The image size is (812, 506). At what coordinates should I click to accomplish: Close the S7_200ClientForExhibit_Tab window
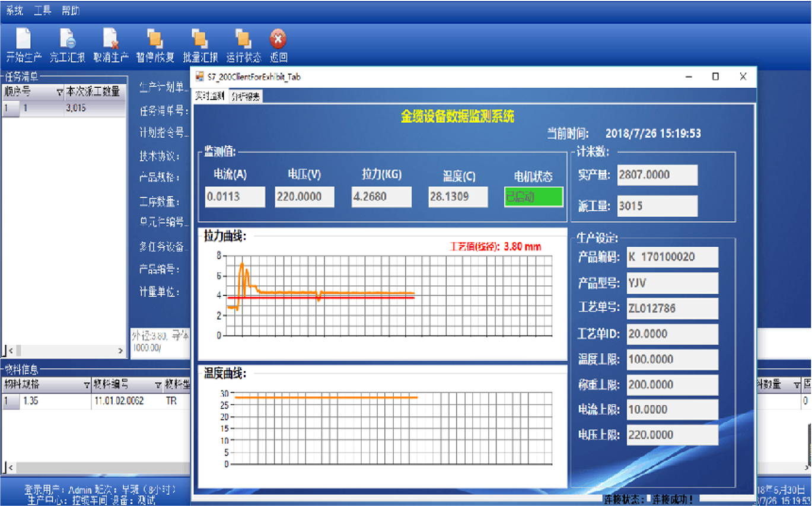click(x=743, y=77)
